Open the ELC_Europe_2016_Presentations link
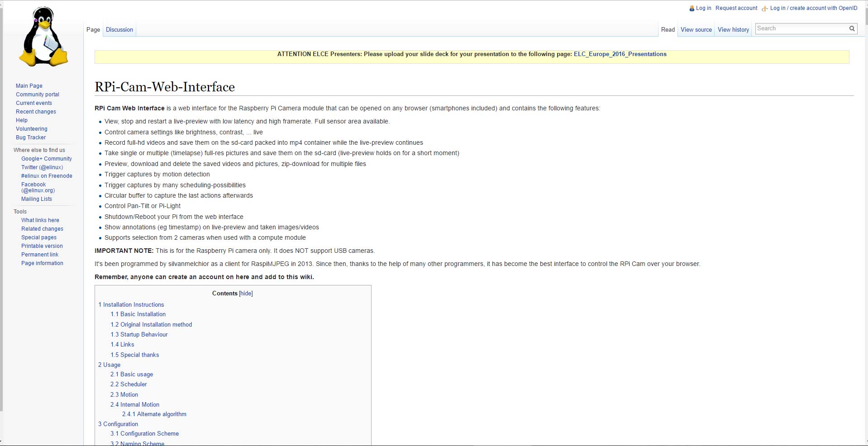This screenshot has width=868, height=446. 620,54
